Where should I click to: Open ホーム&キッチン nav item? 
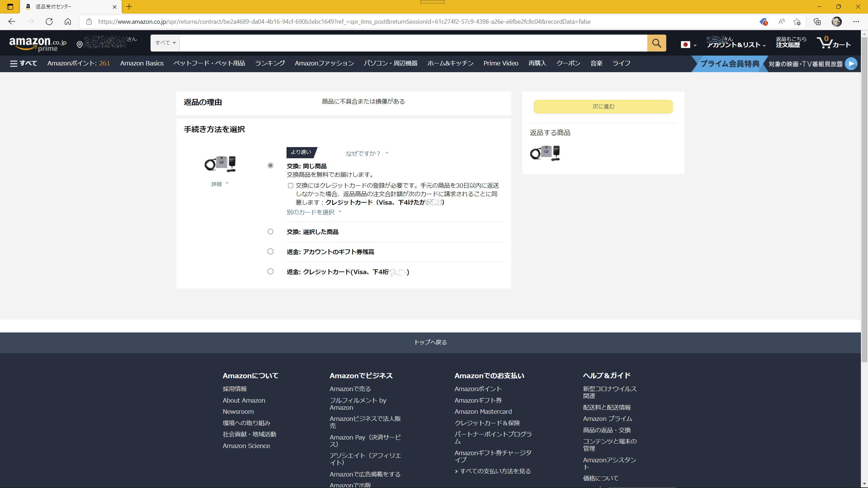pyautogui.click(x=450, y=63)
